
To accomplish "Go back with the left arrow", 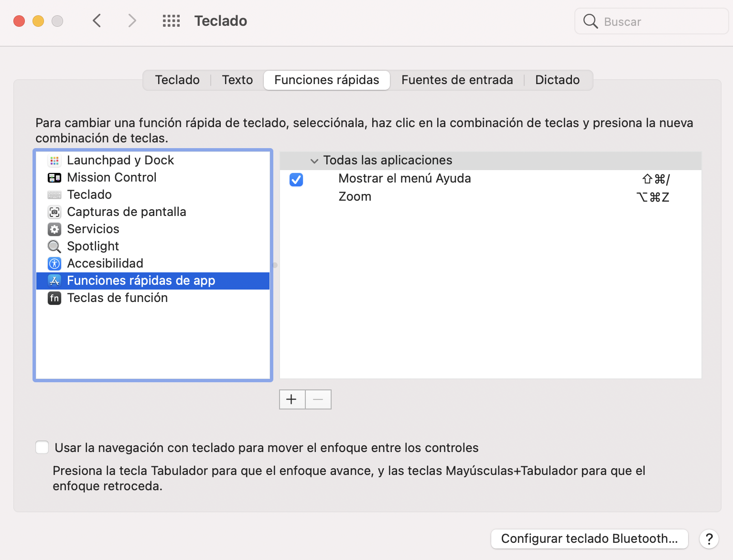I will click(97, 21).
